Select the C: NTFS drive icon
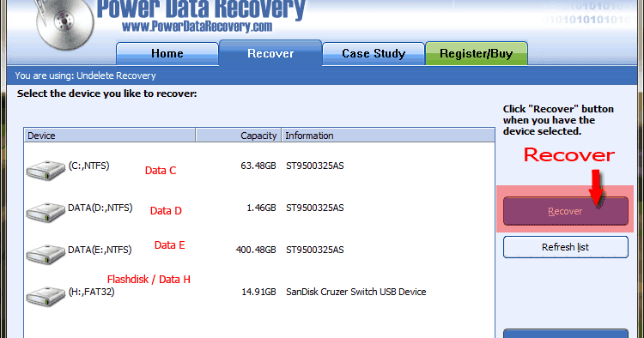644x338 pixels. (46, 170)
